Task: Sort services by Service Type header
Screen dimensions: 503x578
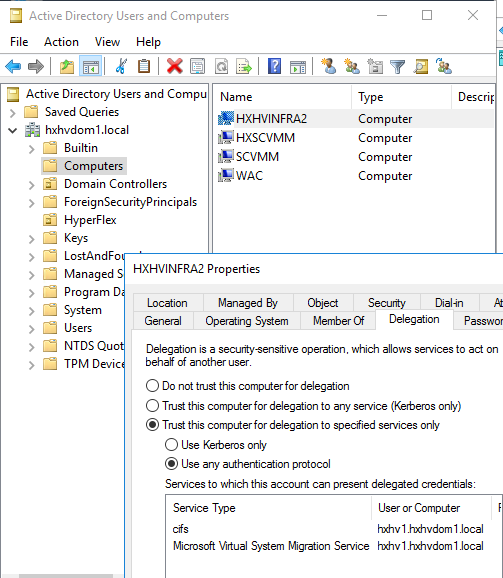Action: pos(269,508)
